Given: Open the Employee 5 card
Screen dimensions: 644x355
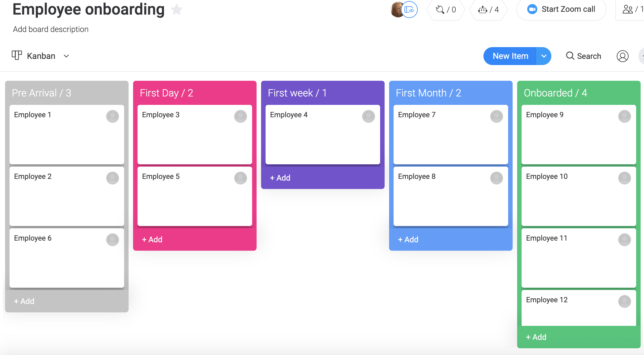Looking at the screenshot, I should (x=195, y=196).
